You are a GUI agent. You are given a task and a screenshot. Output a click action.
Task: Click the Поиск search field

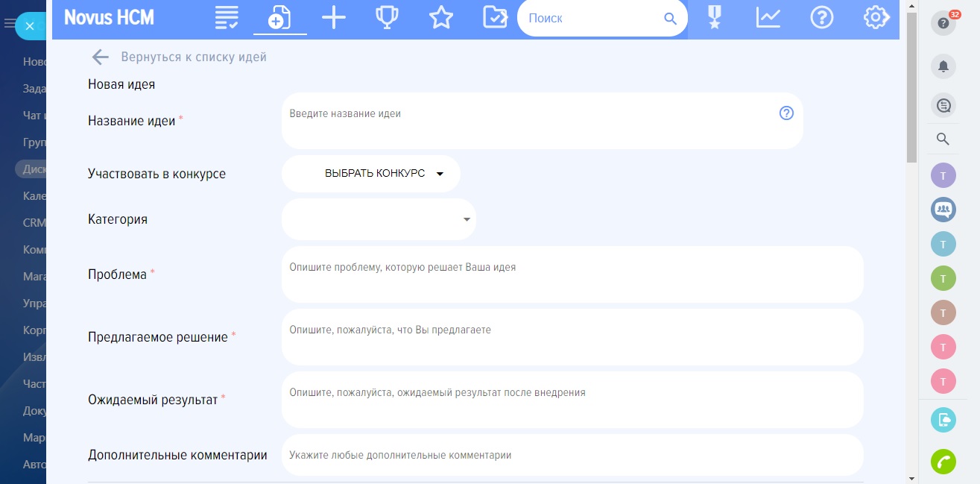[589, 18]
